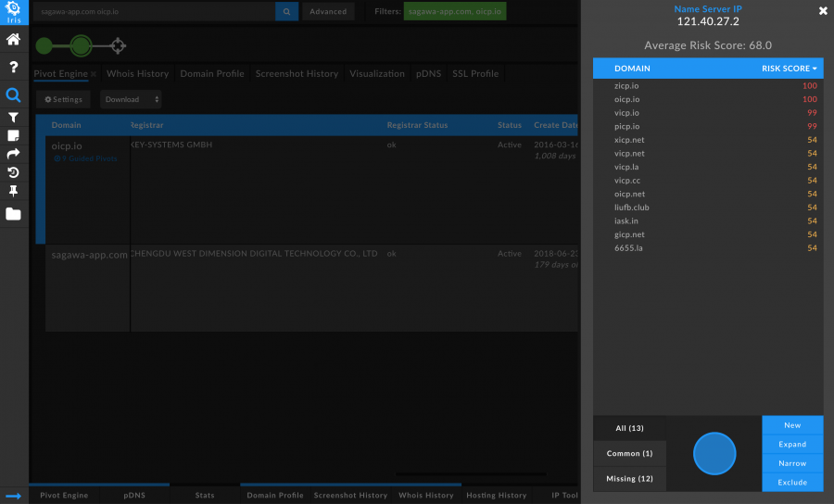
Task: Select Common (1) domains option
Action: click(630, 453)
